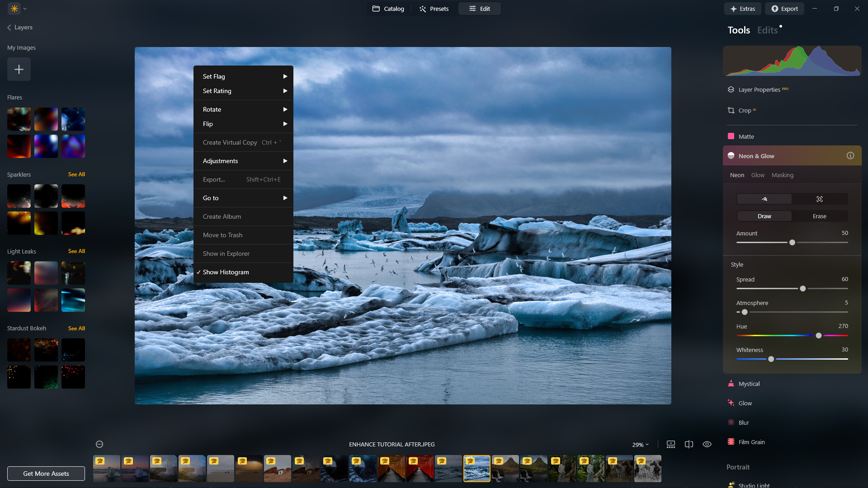Click the Neon & Glow info icon
868x488 pixels.
850,156
